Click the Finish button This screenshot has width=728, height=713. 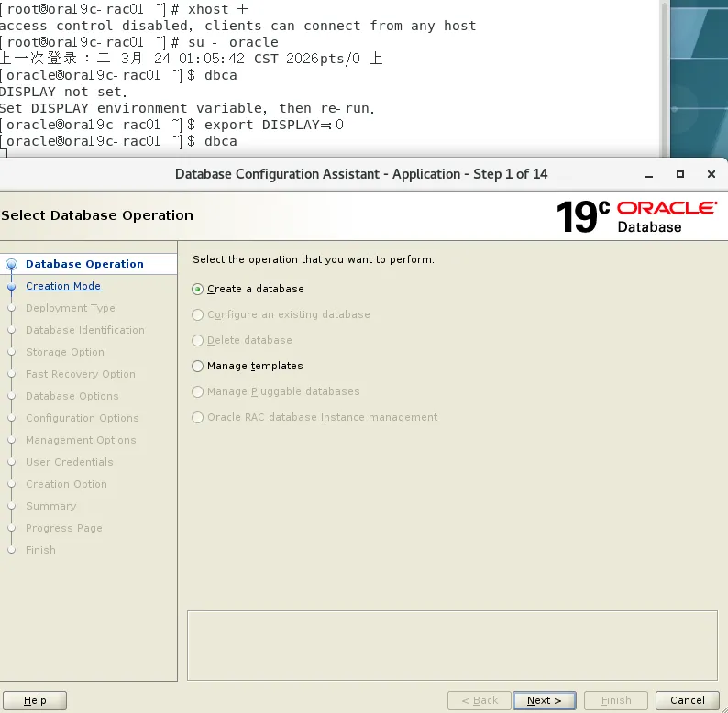pos(615,700)
